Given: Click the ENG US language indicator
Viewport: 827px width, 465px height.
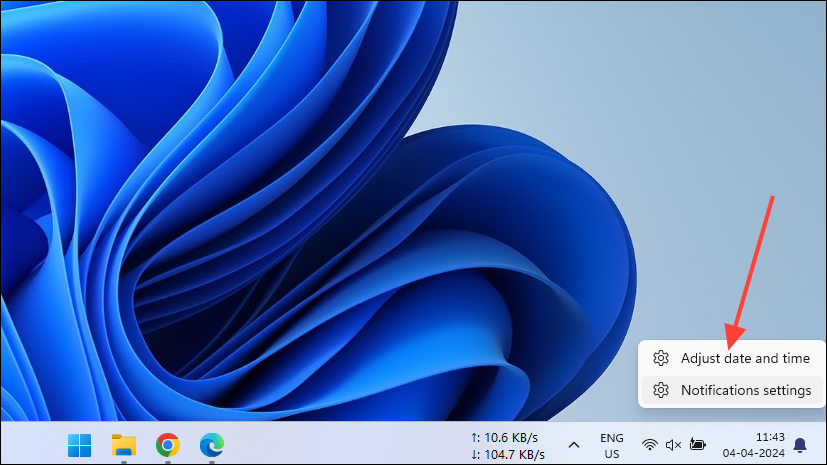Looking at the screenshot, I should (612, 446).
